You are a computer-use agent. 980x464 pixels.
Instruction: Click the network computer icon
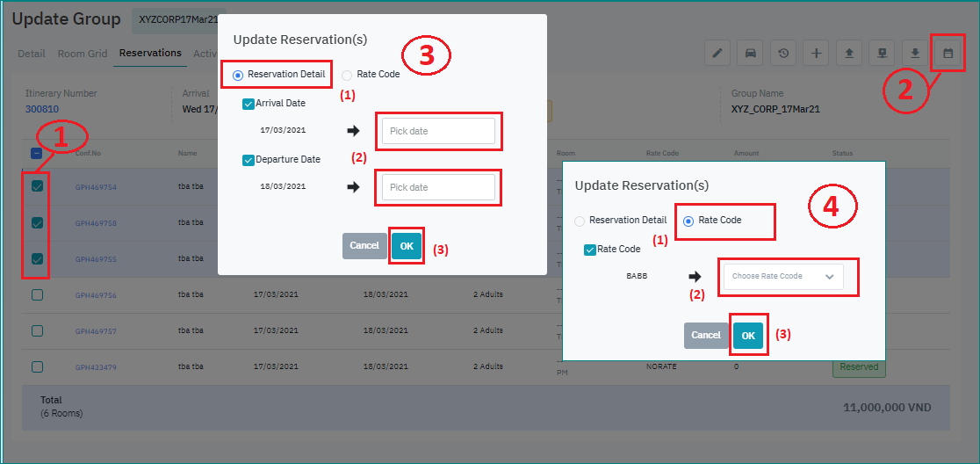tap(882, 54)
